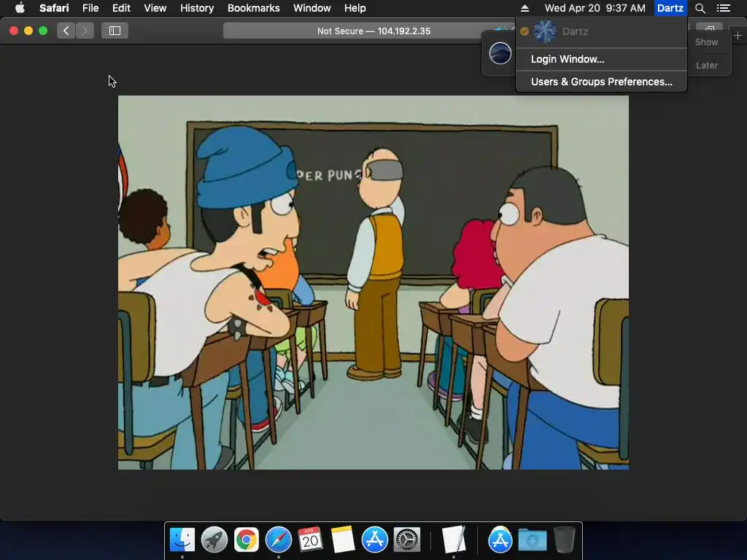
Task: Open TextEdit icon in the Dock
Action: click(453, 540)
